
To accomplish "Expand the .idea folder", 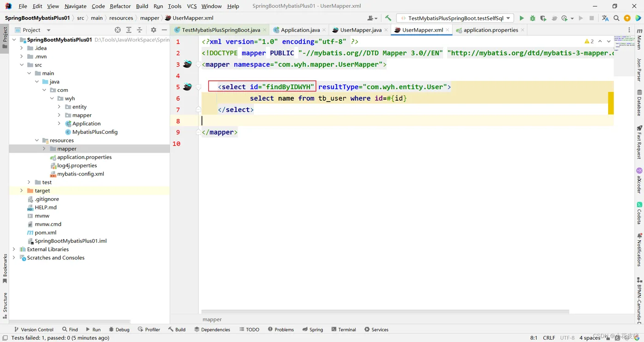I will tap(22, 48).
